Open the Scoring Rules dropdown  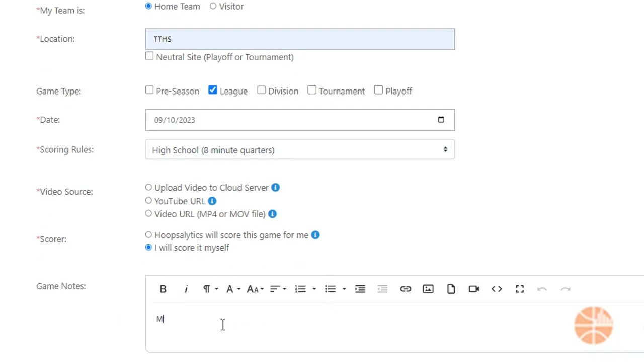coord(300,150)
